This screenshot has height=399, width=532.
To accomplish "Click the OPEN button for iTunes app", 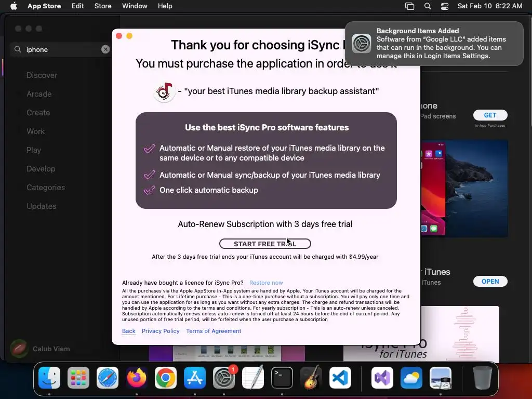I will [x=490, y=281].
